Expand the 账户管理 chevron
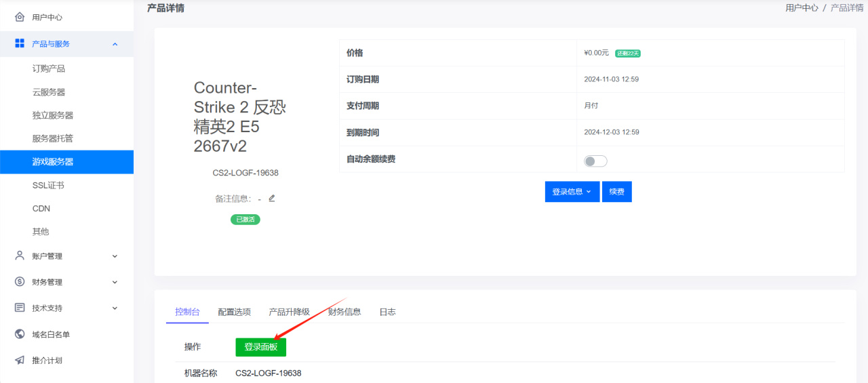868x383 pixels. tap(115, 256)
